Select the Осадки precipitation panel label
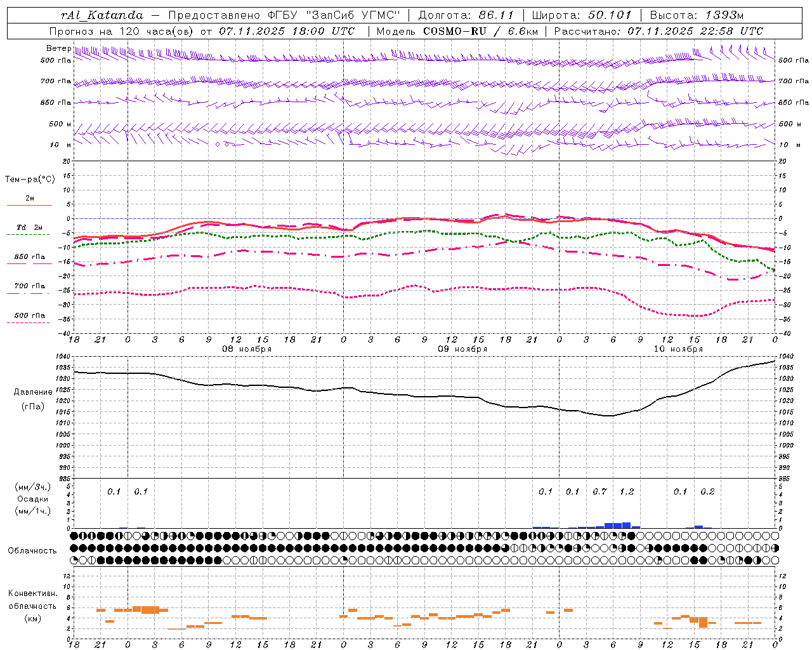The width and height of the screenshot is (812, 650). click(33, 499)
